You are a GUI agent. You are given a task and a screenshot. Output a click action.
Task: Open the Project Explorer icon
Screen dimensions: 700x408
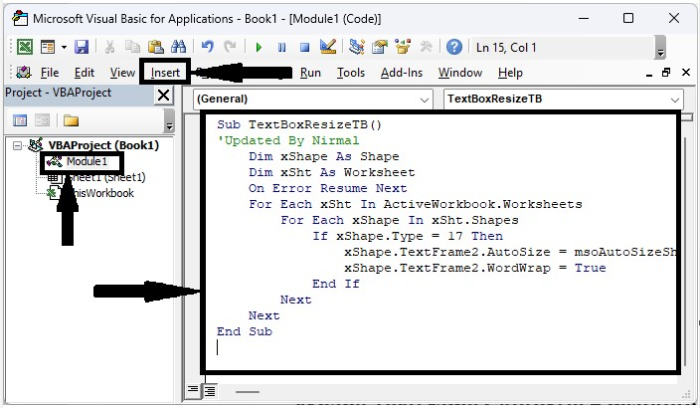tap(357, 46)
